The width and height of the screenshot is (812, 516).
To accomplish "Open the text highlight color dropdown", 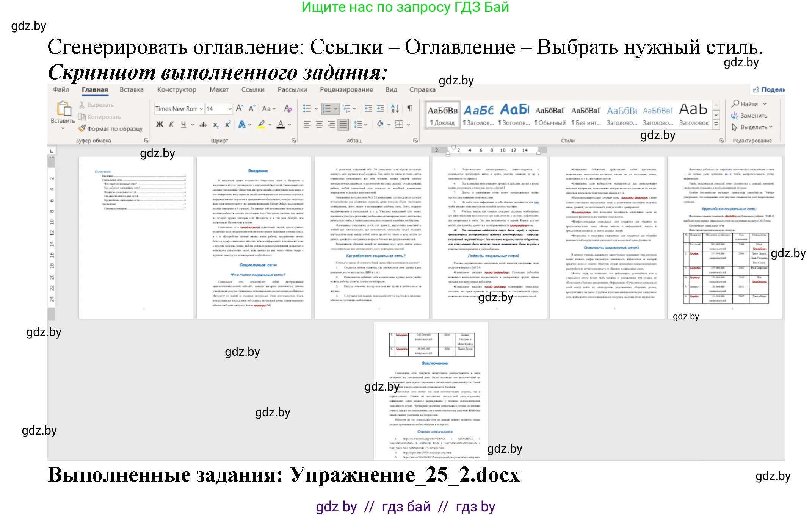I will coord(269,125).
